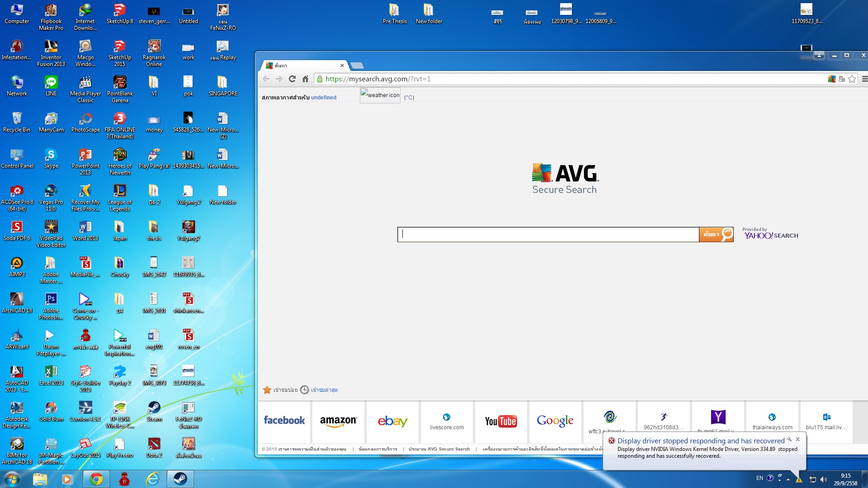The image size is (868, 488).
Task: Open the Windows Start menu
Action: click(x=12, y=479)
